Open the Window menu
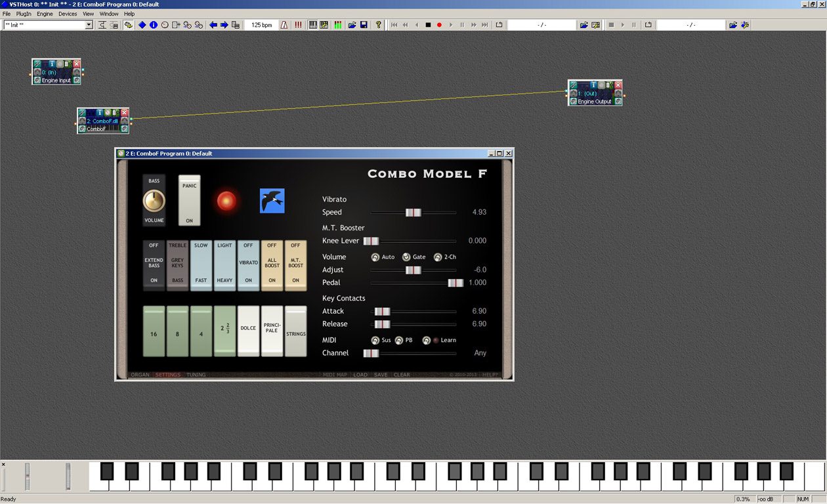Image resolution: width=827 pixels, height=504 pixels. click(109, 14)
